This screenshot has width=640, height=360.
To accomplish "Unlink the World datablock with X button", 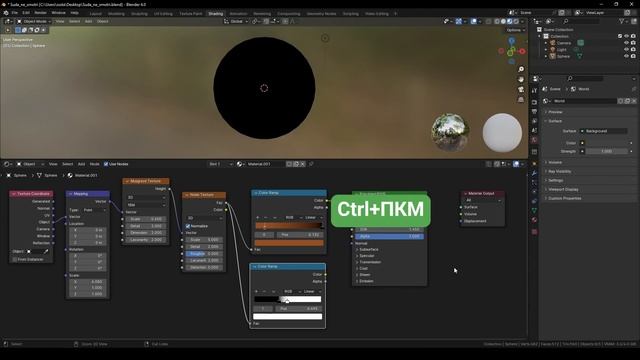I will pos(634,101).
